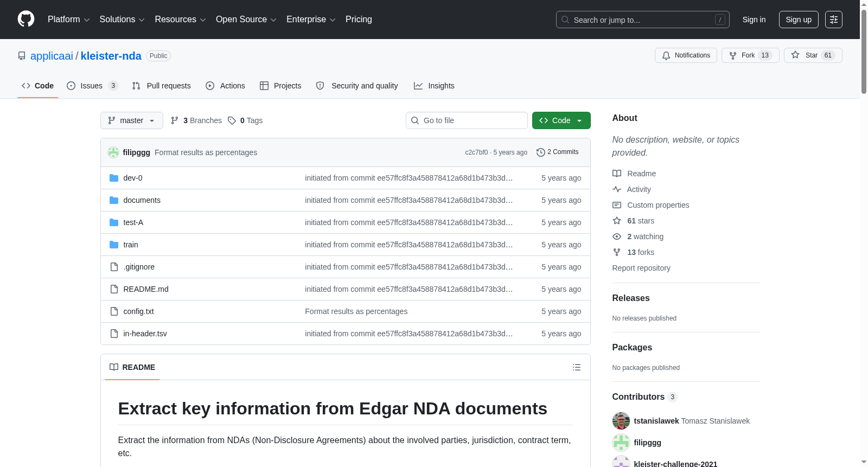
Task: Click the Sign in link
Action: [754, 20]
